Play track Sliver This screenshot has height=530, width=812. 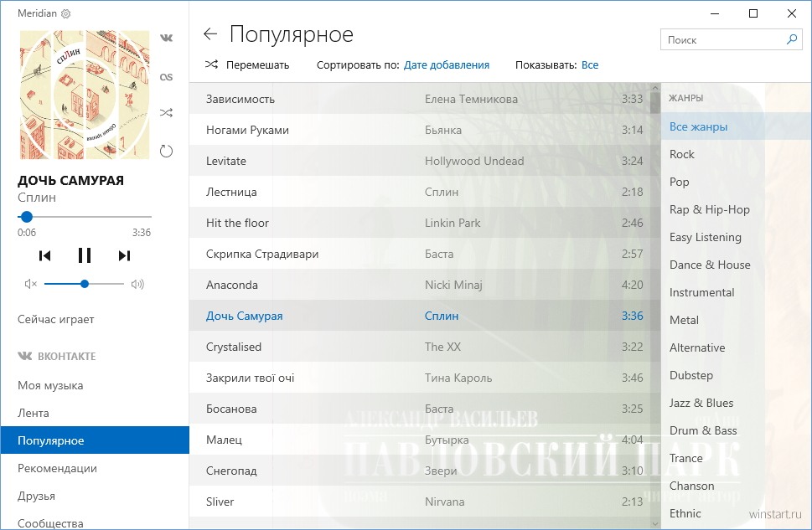point(421,502)
